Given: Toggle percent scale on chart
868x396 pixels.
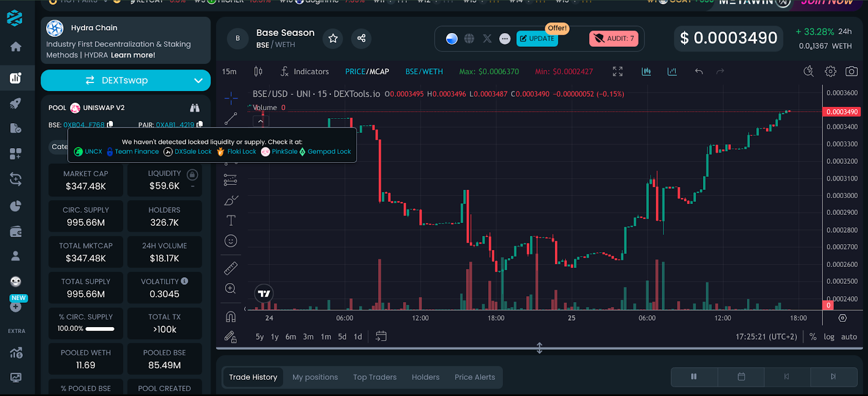Looking at the screenshot, I should (813, 337).
